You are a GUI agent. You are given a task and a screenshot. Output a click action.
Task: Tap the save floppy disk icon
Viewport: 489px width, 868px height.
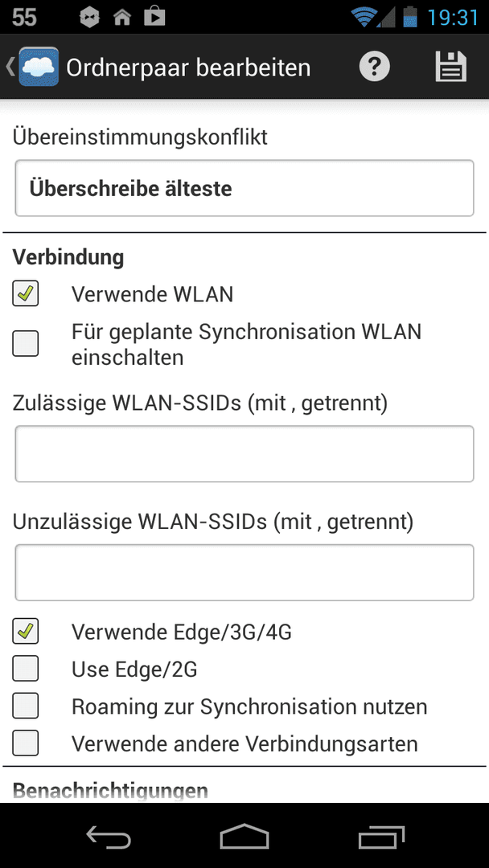[x=450, y=67]
